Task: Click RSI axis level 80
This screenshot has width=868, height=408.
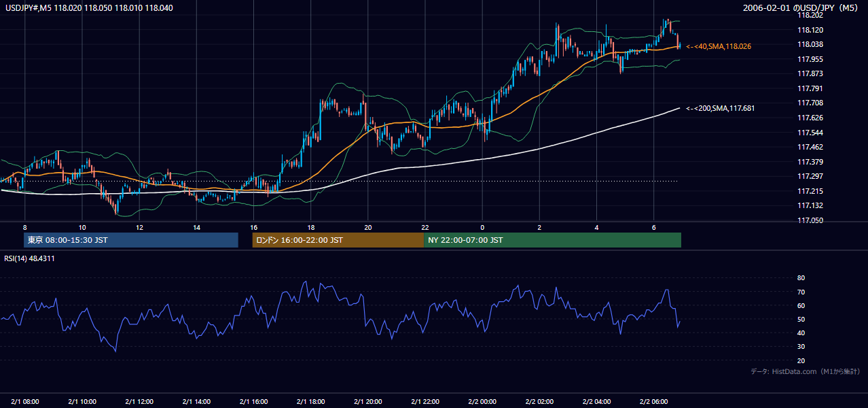Action: click(801, 278)
